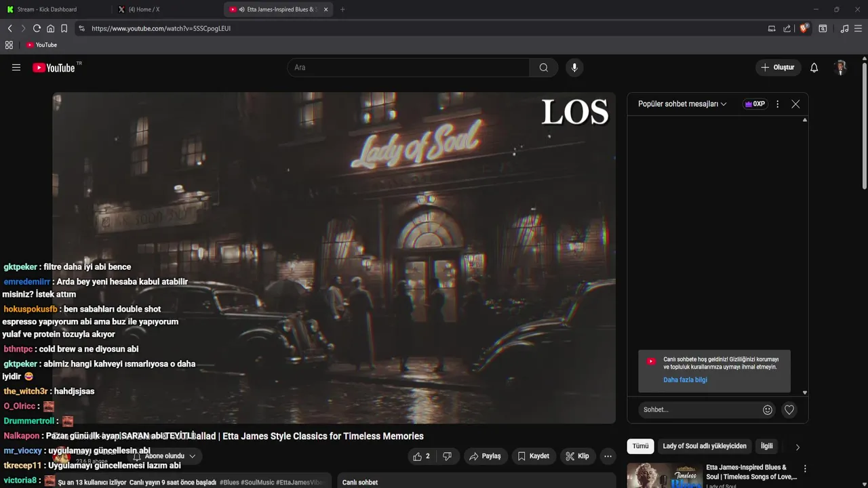The height and width of the screenshot is (488, 868).
Task: Go forward with browser forward arrow
Action: click(23, 28)
